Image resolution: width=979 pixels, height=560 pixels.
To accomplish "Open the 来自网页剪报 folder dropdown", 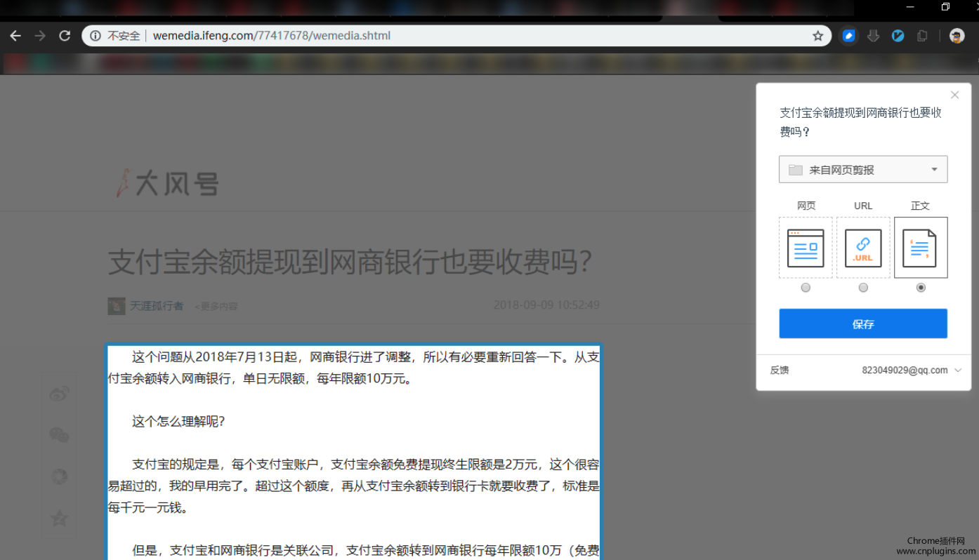I will point(863,169).
